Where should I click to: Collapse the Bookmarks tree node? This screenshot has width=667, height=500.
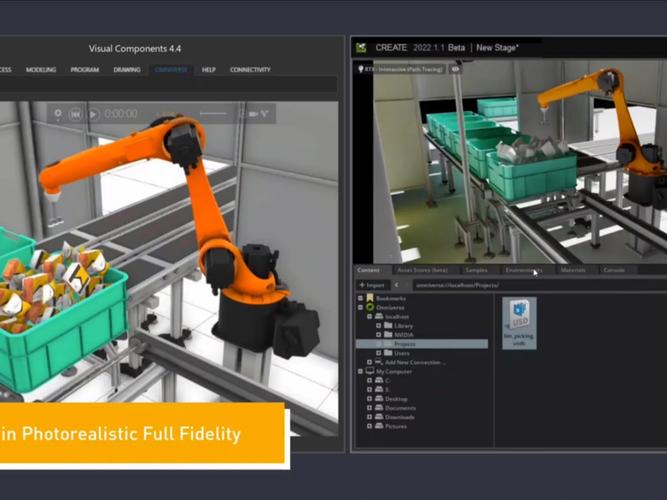360,298
